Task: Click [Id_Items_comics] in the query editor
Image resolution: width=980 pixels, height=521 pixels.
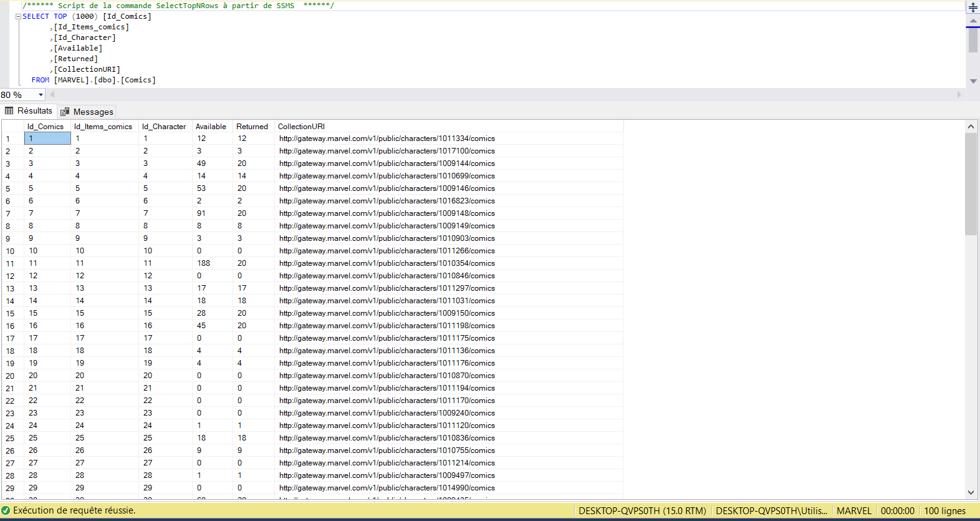Action: point(92,27)
